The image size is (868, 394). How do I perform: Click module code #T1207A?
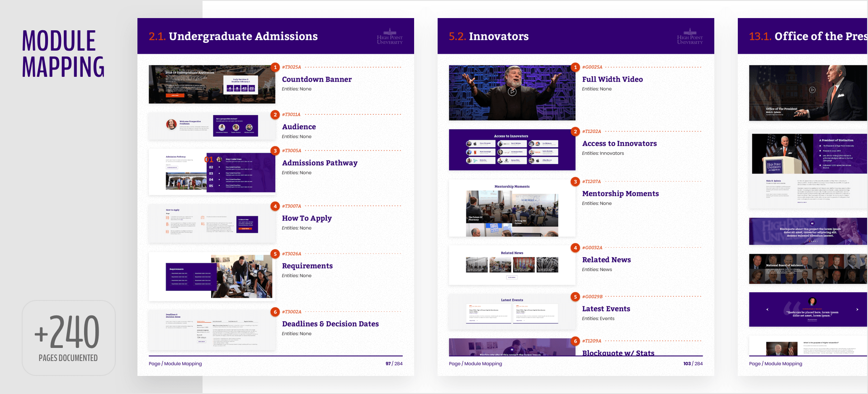591,182
